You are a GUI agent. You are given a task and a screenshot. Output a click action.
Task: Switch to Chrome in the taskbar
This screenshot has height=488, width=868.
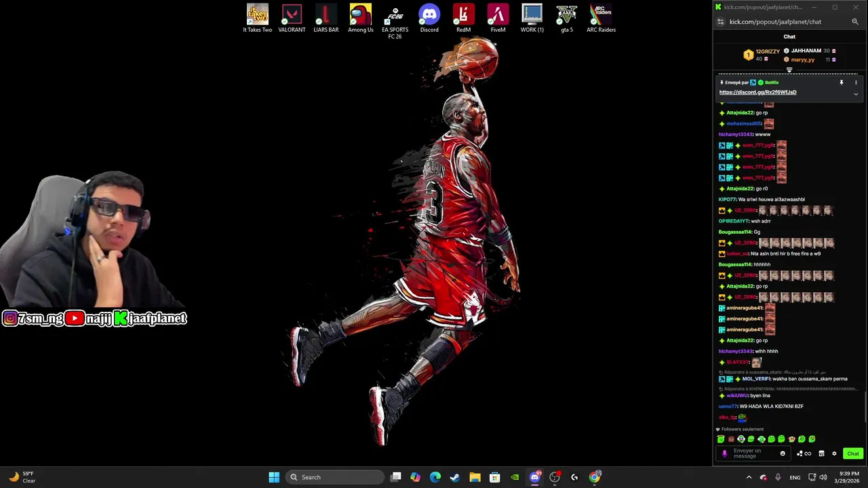click(595, 477)
